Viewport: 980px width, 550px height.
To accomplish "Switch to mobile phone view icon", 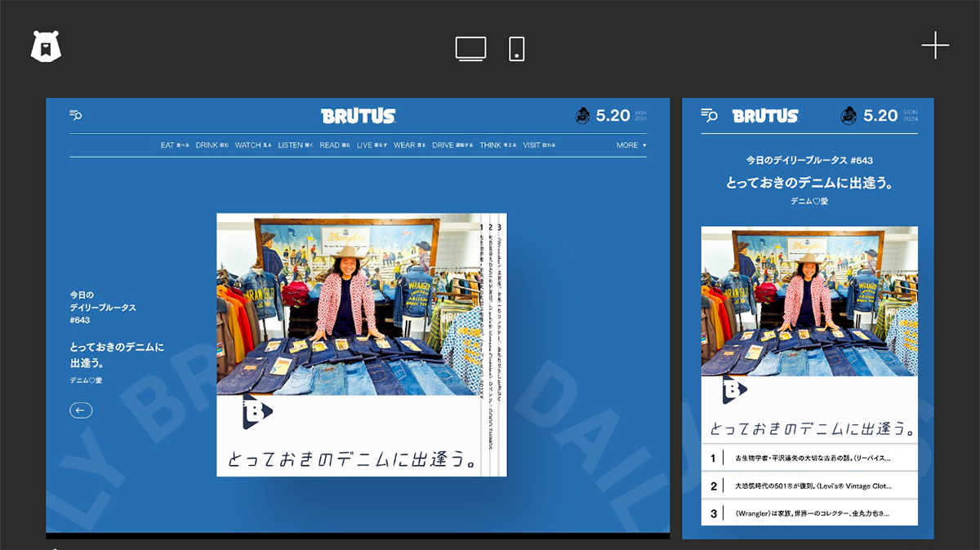I will pyautogui.click(x=516, y=49).
